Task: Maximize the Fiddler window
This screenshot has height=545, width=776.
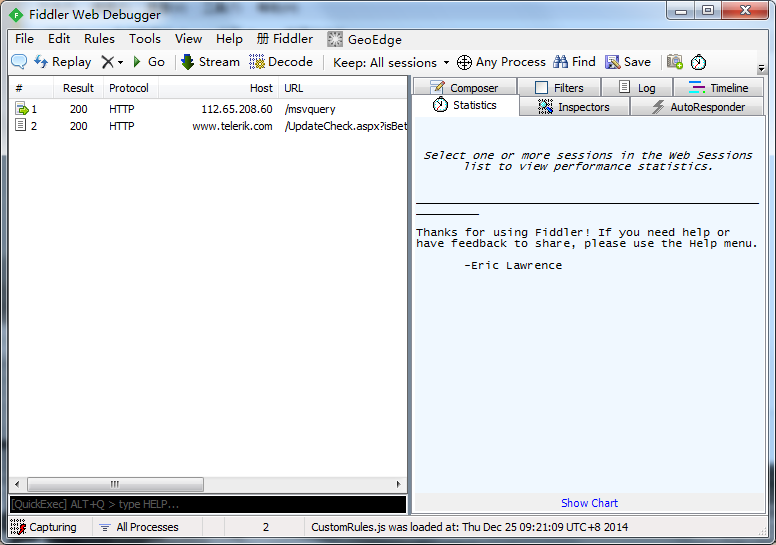Action: tap(708, 10)
